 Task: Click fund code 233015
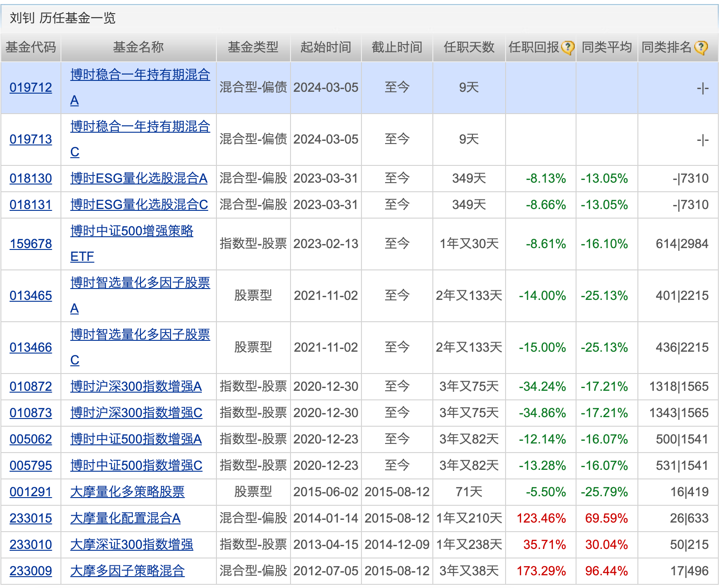30,518
